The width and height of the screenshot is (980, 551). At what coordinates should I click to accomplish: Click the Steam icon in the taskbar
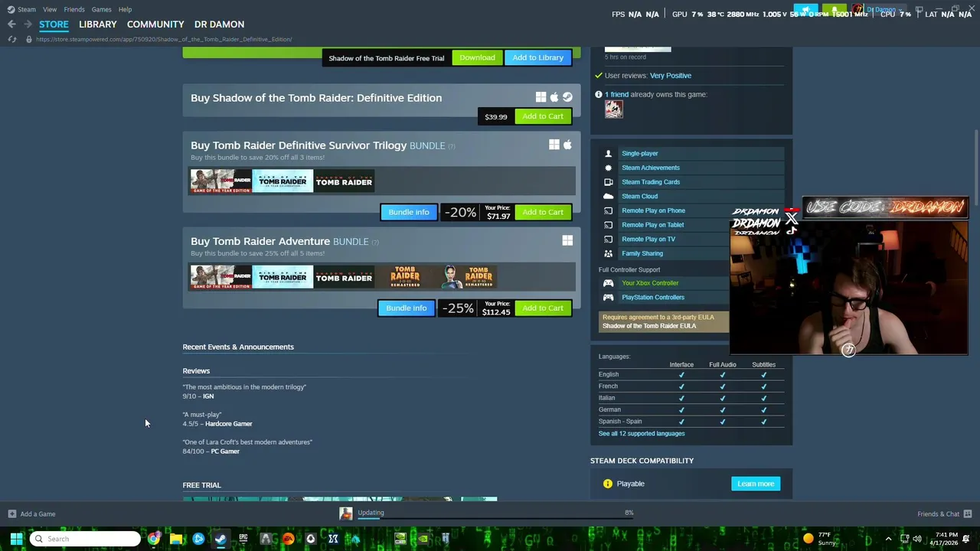pos(220,539)
